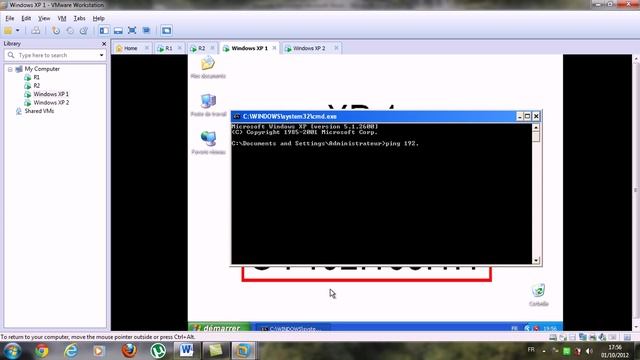This screenshot has width=640, height=360.
Task: Collapse the My Computer tree node
Action: point(10,69)
